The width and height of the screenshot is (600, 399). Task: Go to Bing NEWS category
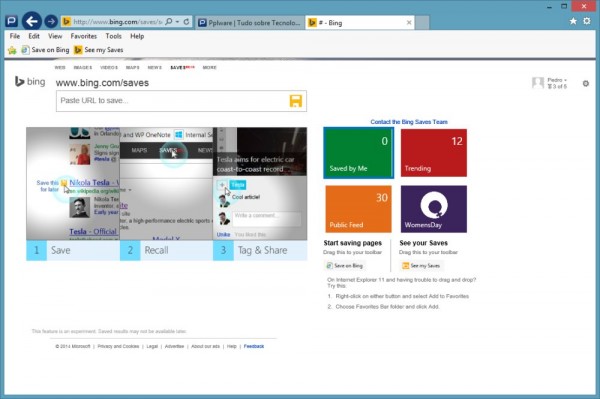click(x=155, y=67)
